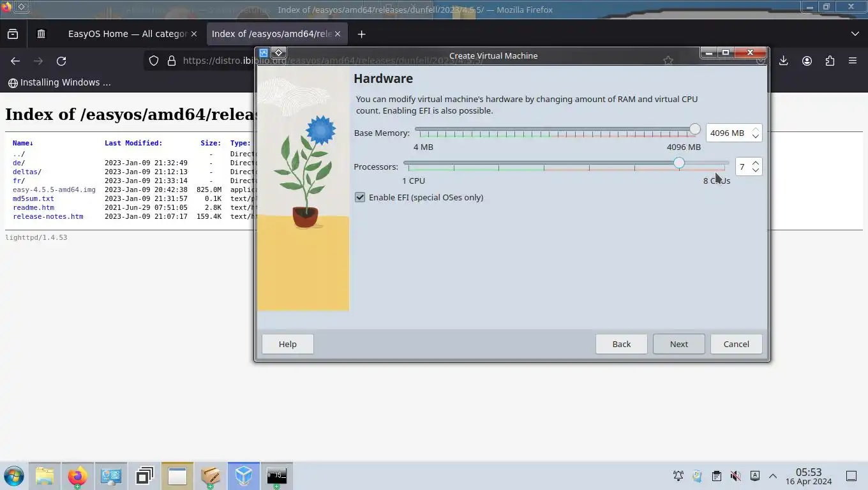This screenshot has width=868, height=490.
Task: Open Firefox downloads panel
Action: click(784, 61)
